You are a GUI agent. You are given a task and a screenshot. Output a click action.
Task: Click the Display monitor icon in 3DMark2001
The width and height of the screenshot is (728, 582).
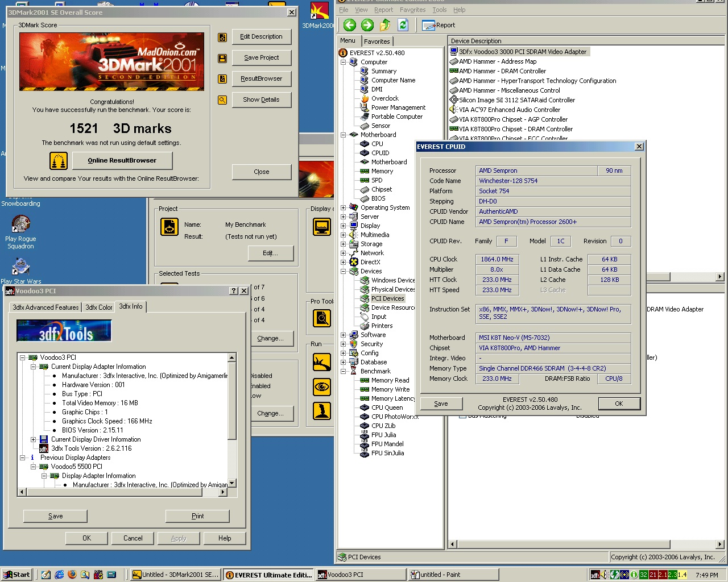(322, 227)
